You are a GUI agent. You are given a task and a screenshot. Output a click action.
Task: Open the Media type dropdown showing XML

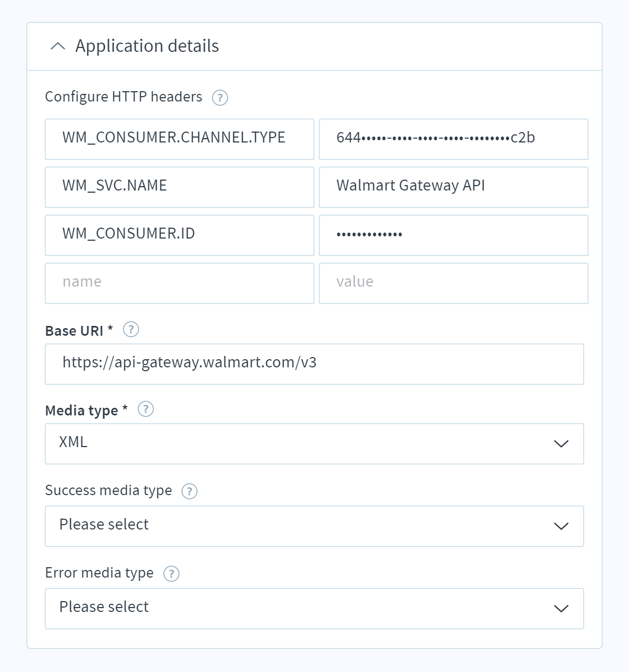pos(314,444)
